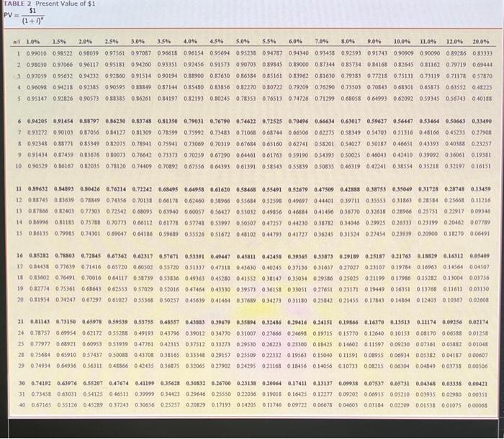Select the 5.5% column header
The width and height of the screenshot is (504, 439).
[x=269, y=42]
